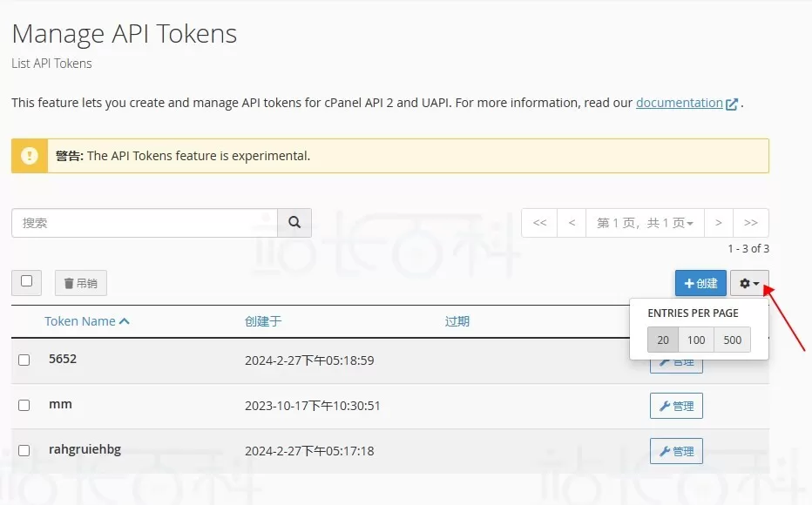Open the page selector dropdown
The width and height of the screenshot is (812, 505).
coord(645,223)
